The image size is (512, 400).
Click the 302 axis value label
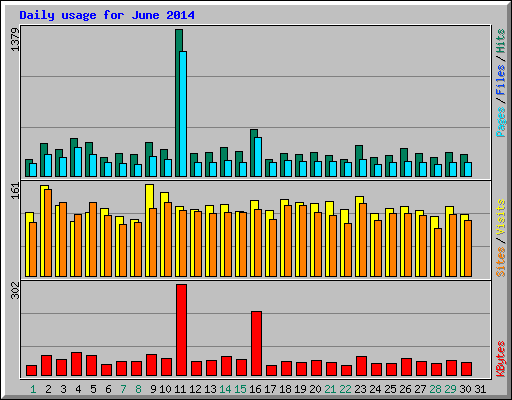(x=15, y=290)
